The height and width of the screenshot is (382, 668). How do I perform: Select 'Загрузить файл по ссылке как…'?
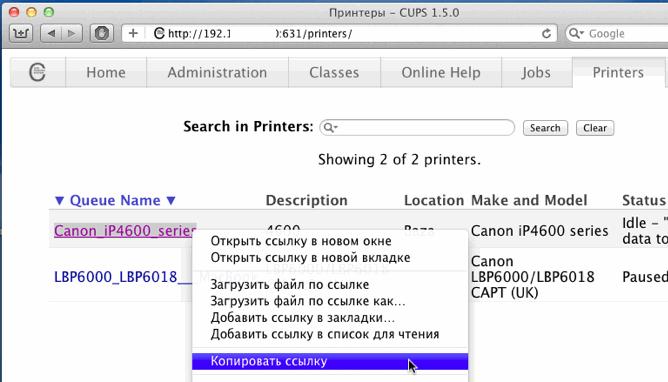click(330, 301)
